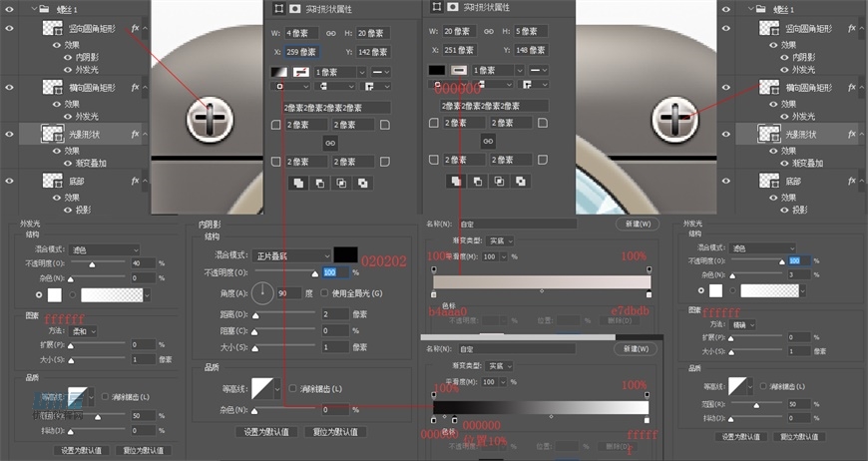The width and height of the screenshot is (868, 461).
Task: Click 设置为默认值 in the 40% opacity outer glow panel
Action: [x=82, y=450]
